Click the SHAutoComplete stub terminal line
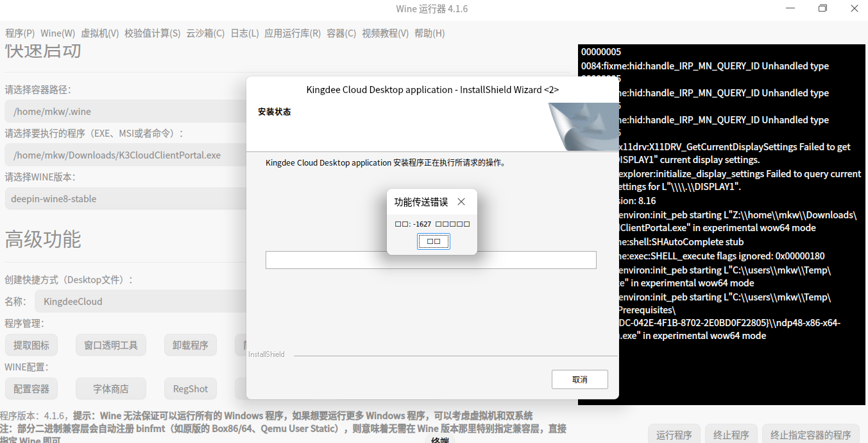868x443 pixels. click(681, 241)
